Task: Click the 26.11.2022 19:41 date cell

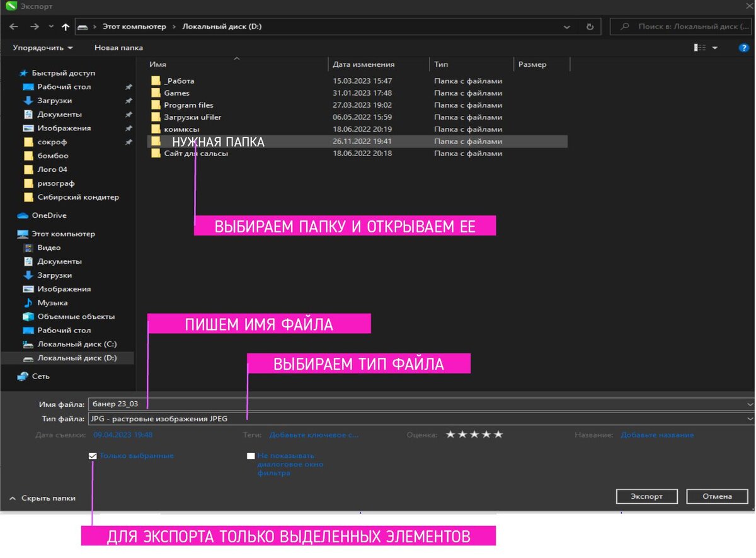Action: pos(362,142)
